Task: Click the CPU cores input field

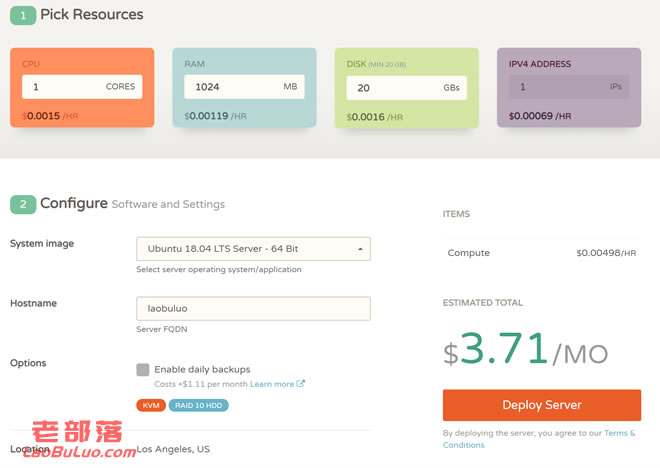Action: (x=82, y=87)
